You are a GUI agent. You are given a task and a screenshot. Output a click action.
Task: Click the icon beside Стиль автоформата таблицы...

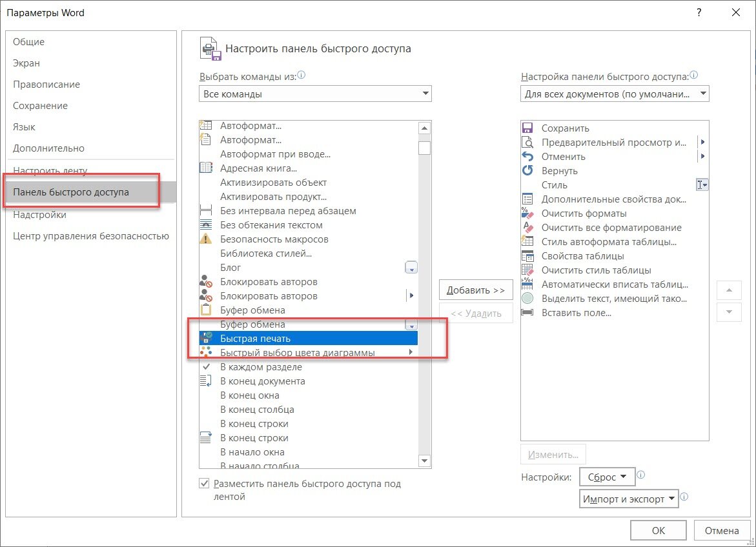pyautogui.click(x=527, y=241)
